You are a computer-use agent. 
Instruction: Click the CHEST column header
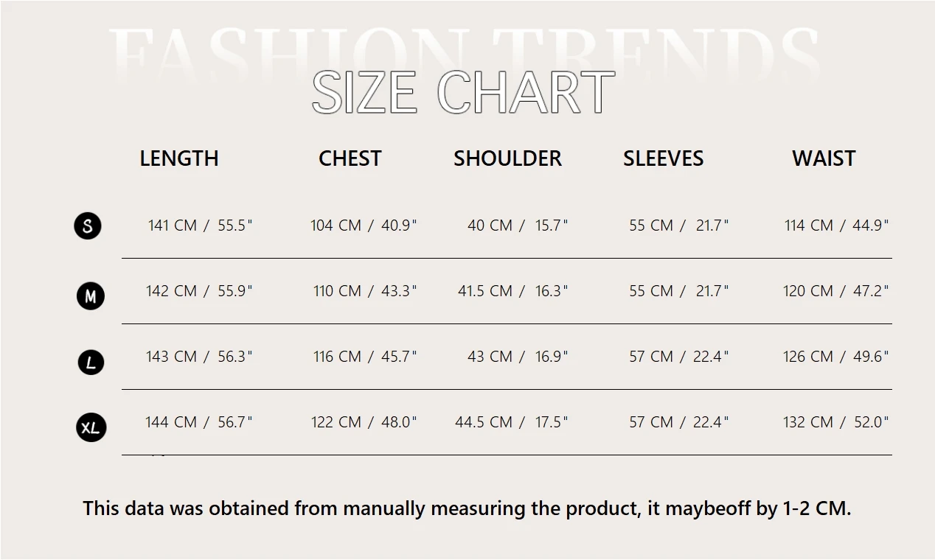point(350,158)
